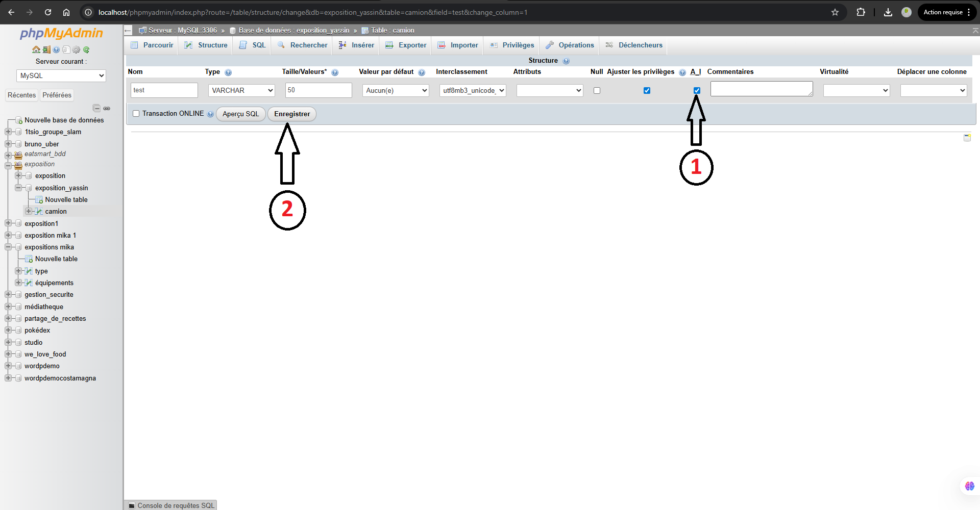Screen dimensions: 980x510
Task: Open the VARCHAR type dropdown
Action: (x=241, y=90)
